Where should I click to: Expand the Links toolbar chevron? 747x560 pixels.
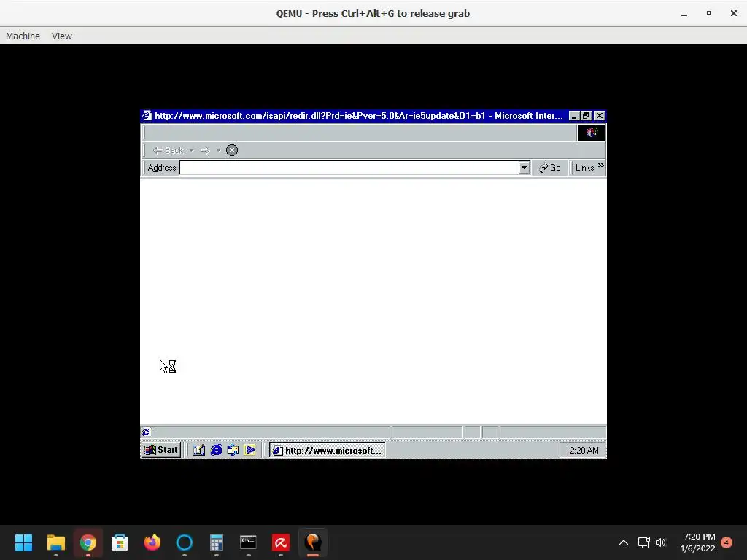pyautogui.click(x=601, y=166)
